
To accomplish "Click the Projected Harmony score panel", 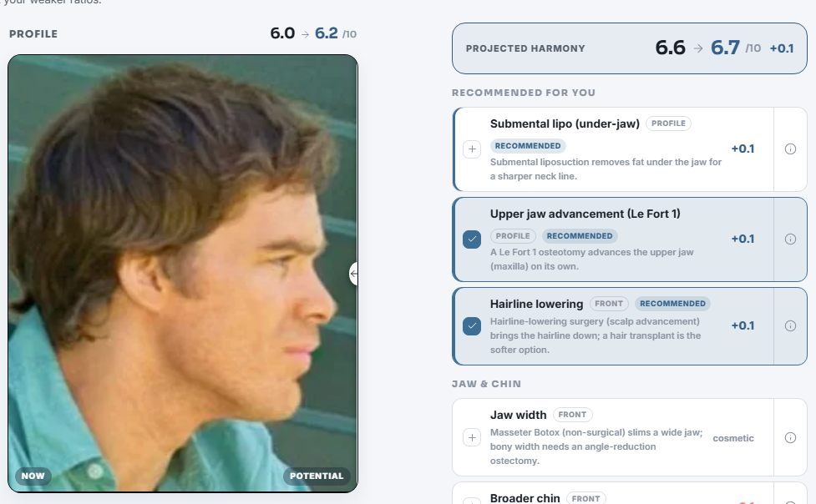I will click(x=630, y=48).
